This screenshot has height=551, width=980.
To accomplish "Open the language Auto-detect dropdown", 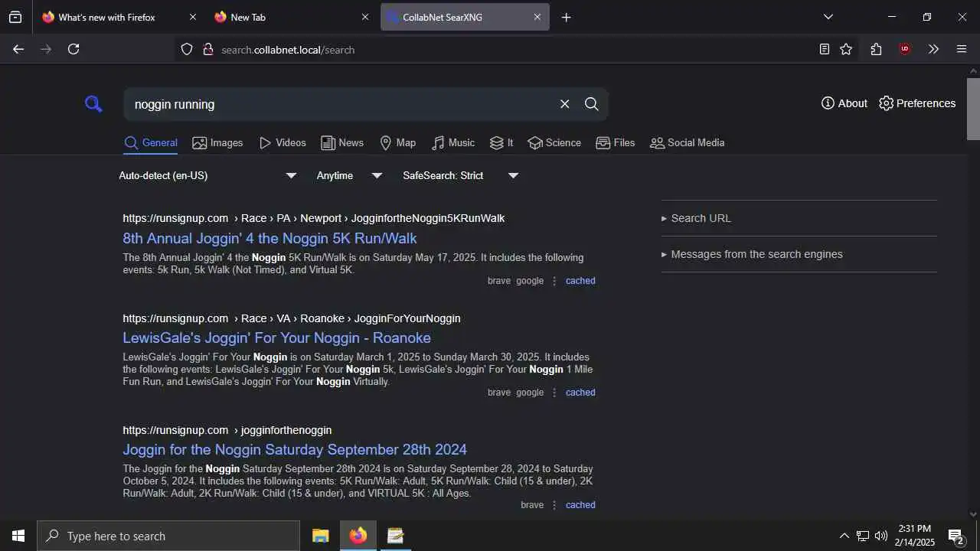I will (207, 176).
